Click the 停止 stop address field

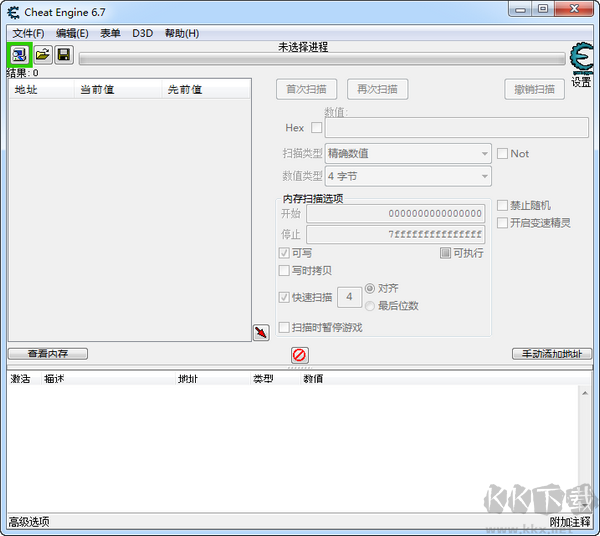click(x=396, y=234)
